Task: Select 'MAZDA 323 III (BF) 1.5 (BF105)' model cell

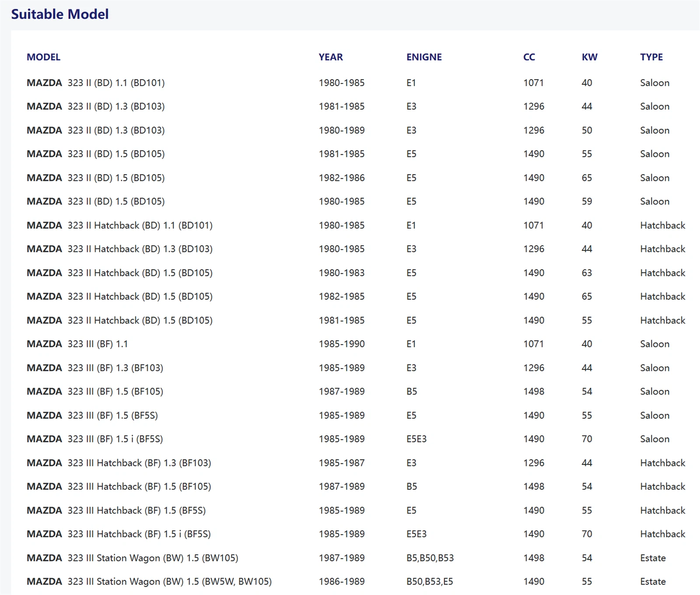Action: (x=95, y=391)
